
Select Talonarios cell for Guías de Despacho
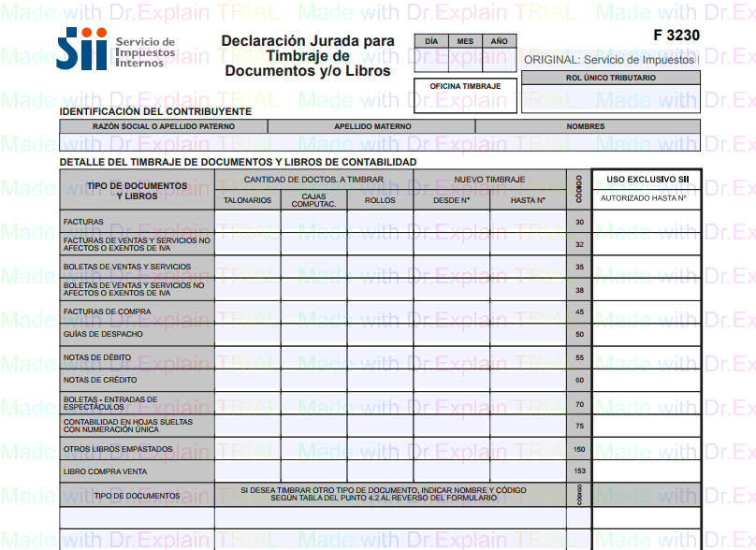coord(248,334)
